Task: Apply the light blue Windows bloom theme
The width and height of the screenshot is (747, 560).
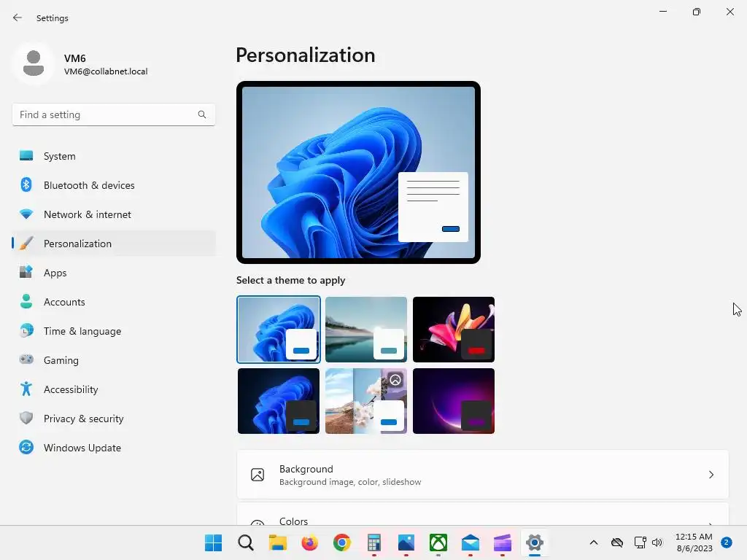Action: coord(278,330)
